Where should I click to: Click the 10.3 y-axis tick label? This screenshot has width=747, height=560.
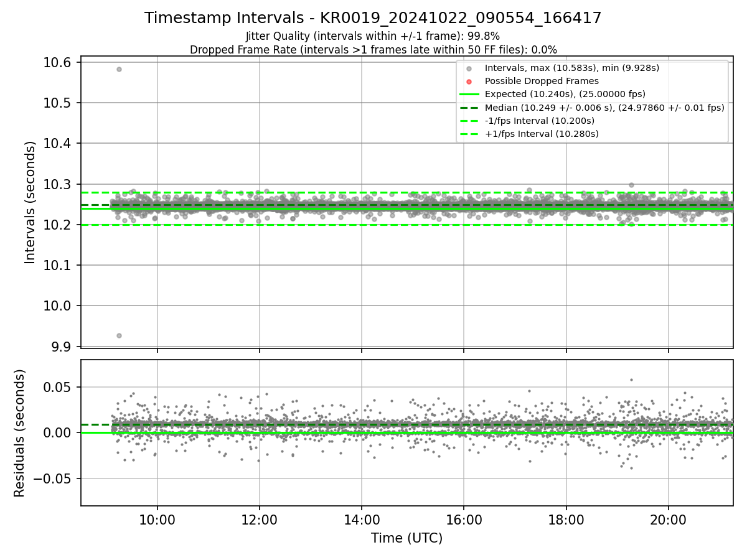pos(59,184)
